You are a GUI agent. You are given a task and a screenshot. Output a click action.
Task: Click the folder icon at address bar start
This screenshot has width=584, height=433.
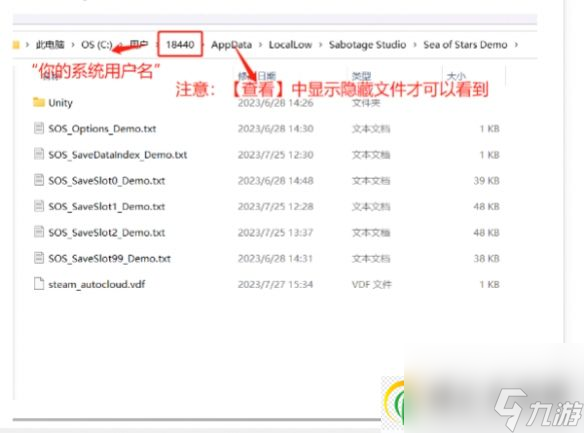pos(16,45)
